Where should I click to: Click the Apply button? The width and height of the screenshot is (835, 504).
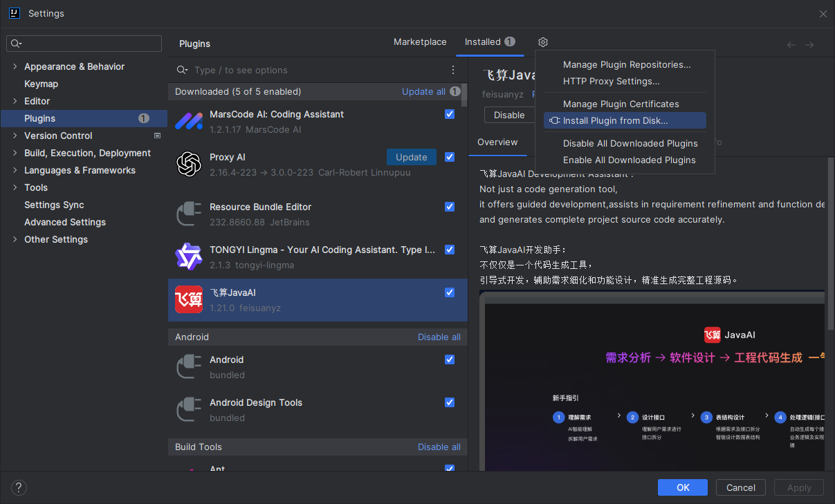tap(799, 487)
